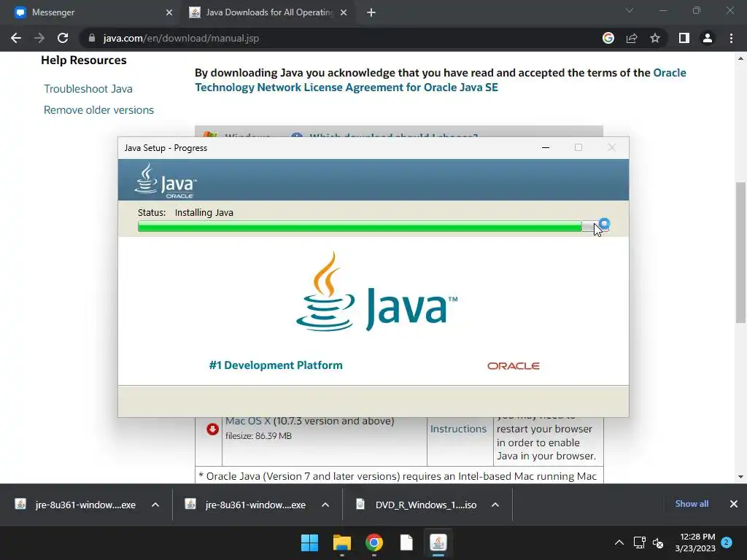Click the scrollbar up arrow
The width and height of the screenshot is (747, 560).
741,58
